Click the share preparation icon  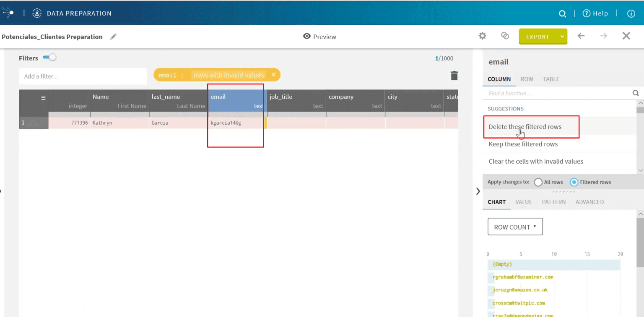click(505, 36)
